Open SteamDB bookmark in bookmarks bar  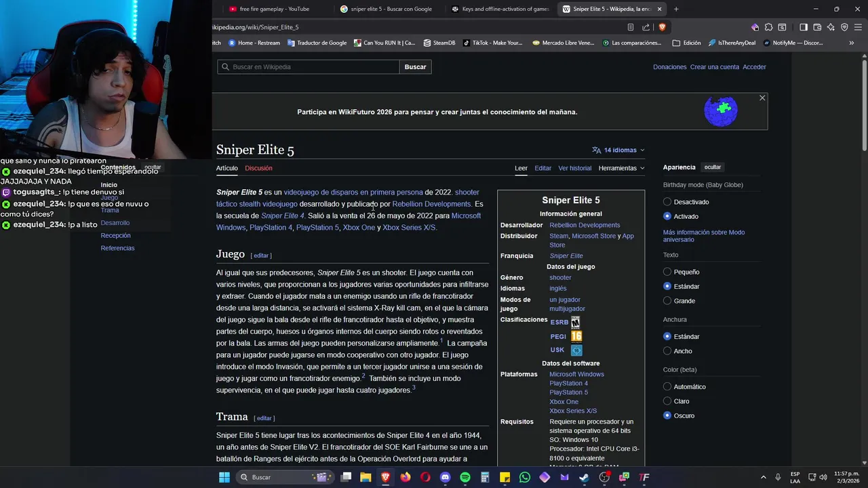[x=439, y=43]
